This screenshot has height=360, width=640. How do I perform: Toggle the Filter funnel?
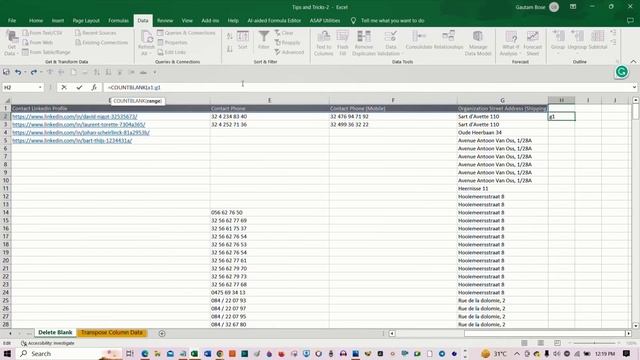[x=264, y=40]
